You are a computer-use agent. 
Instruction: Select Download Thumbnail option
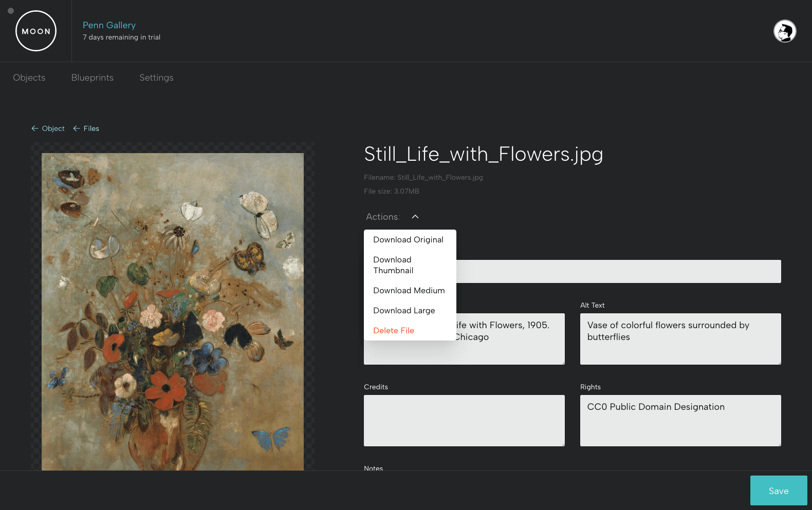[410, 265]
